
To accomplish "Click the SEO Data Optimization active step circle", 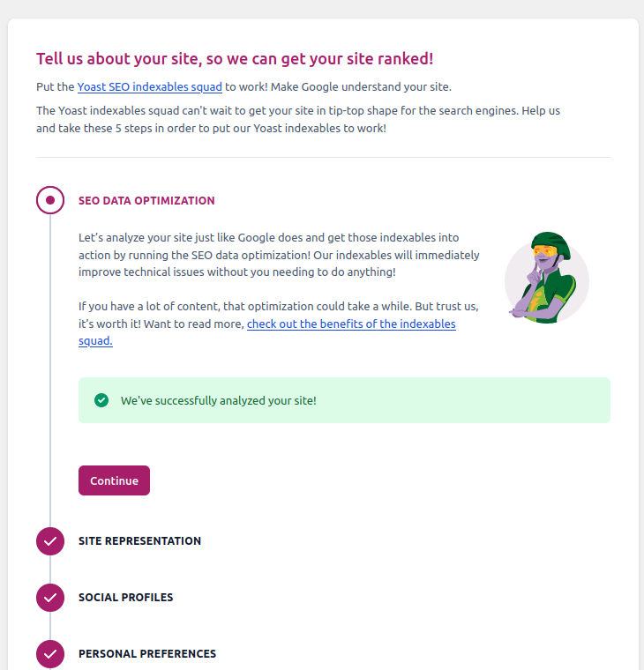I will coord(50,200).
